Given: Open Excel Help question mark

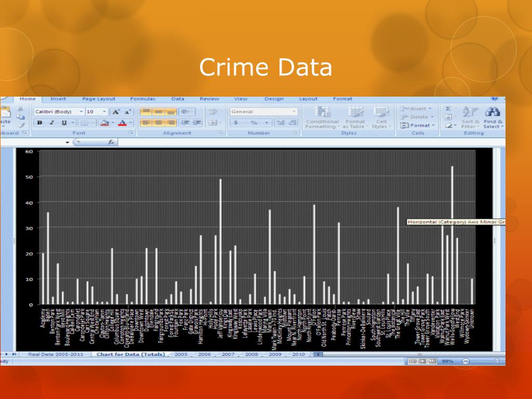Looking at the screenshot, I should pos(495,99).
